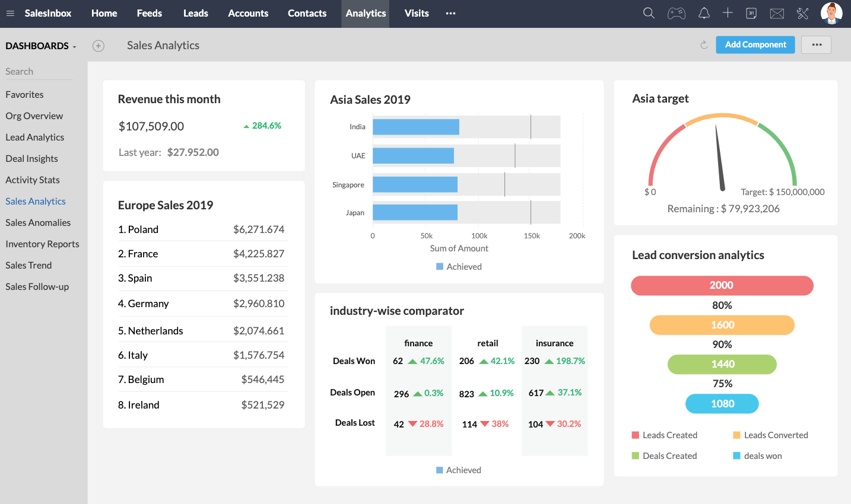Click the plus icon beside DASHBOARDS
The width and height of the screenshot is (851, 504).
(99, 45)
